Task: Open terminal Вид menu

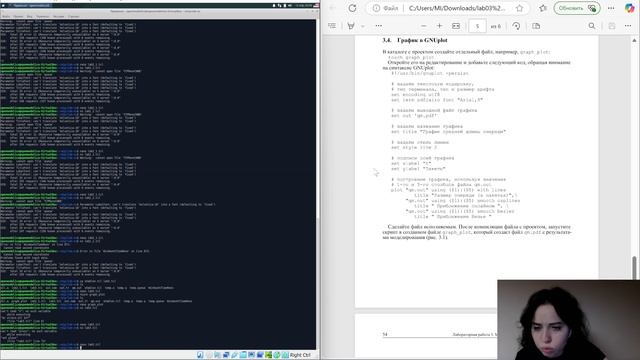Action: point(29,16)
